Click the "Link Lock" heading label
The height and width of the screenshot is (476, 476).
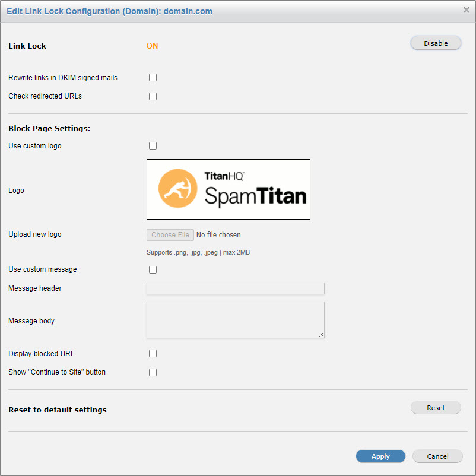coord(27,46)
